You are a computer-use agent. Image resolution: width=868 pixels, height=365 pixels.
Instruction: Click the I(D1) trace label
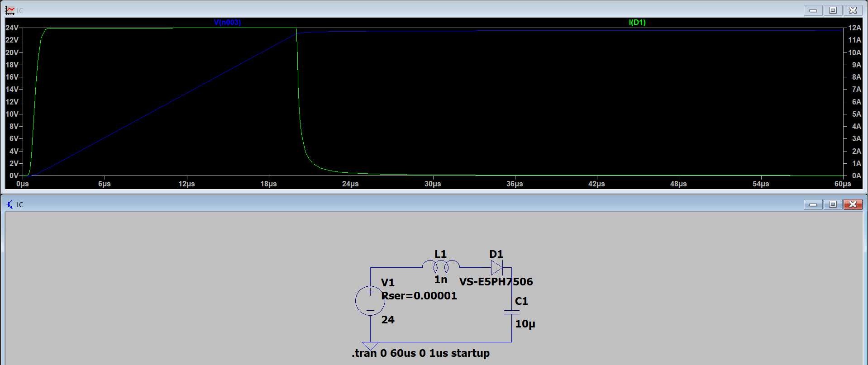[637, 22]
